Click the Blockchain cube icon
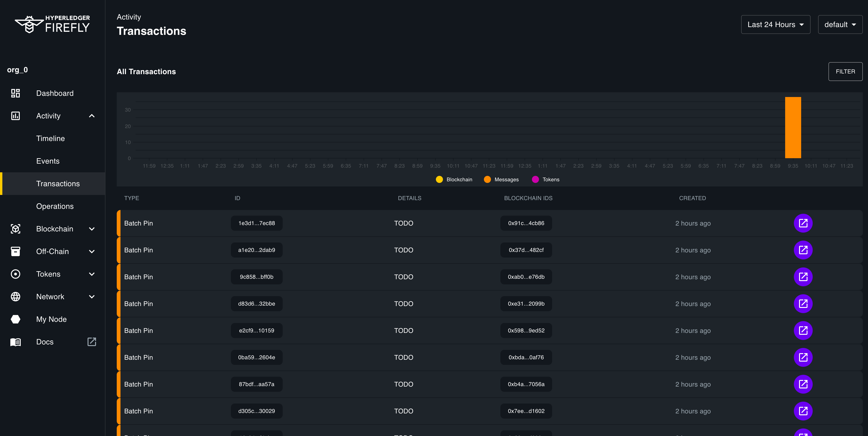 click(x=15, y=228)
